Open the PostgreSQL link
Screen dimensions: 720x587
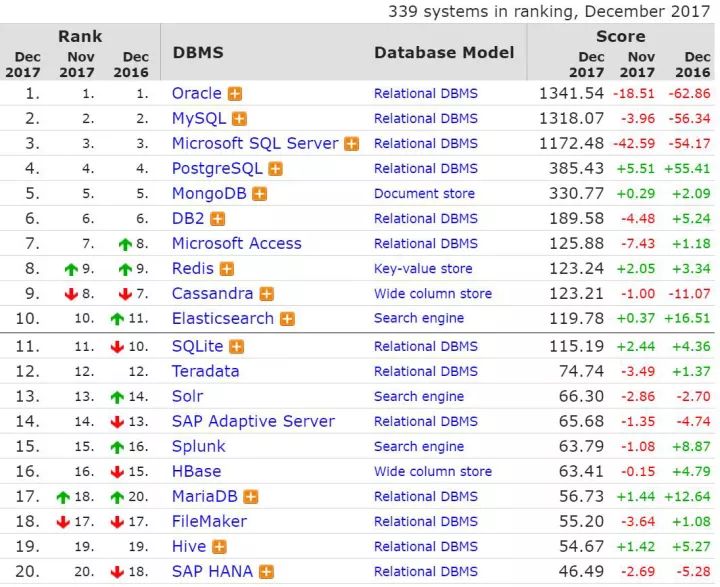click(217, 169)
